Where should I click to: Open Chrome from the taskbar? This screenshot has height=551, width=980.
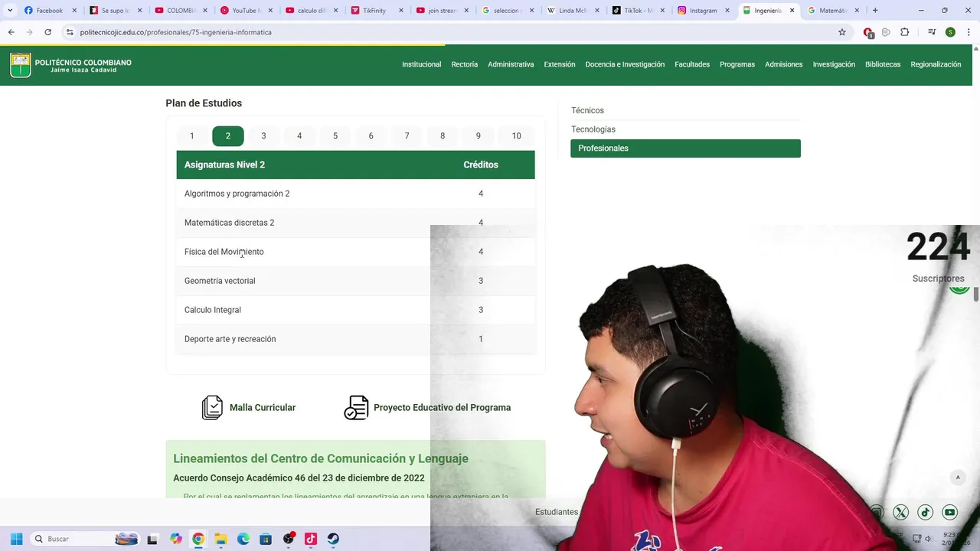click(x=198, y=539)
